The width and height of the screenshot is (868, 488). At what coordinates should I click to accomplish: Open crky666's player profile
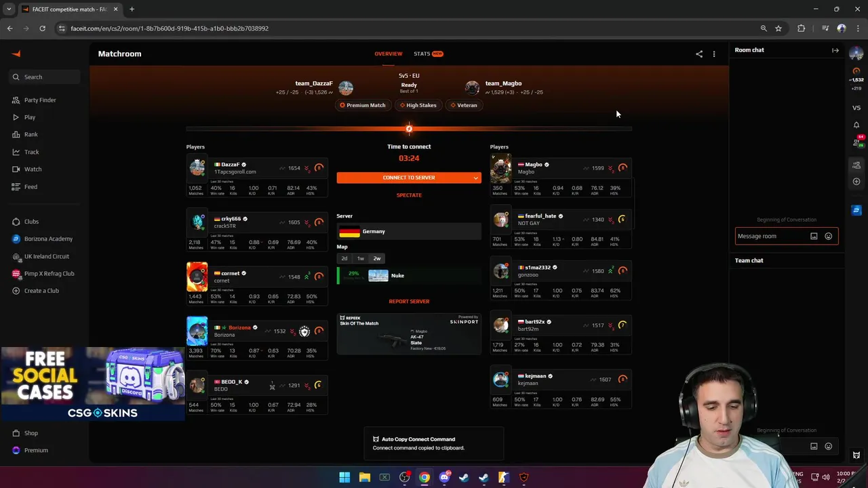coord(231,219)
